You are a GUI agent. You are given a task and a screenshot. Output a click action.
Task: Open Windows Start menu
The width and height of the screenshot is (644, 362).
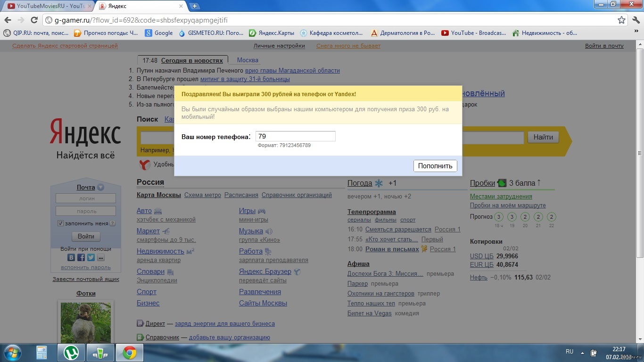pyautogui.click(x=12, y=353)
